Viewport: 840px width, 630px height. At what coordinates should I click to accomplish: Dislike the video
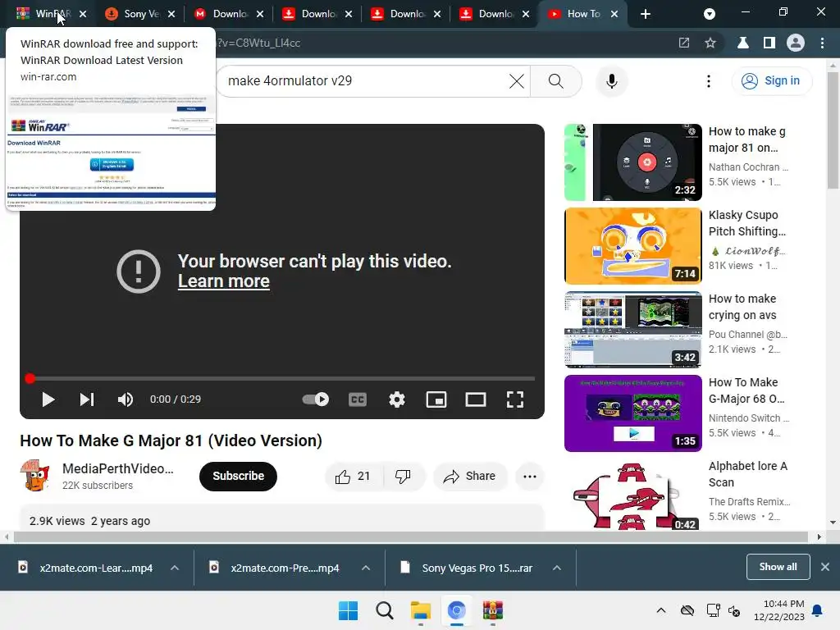(403, 477)
